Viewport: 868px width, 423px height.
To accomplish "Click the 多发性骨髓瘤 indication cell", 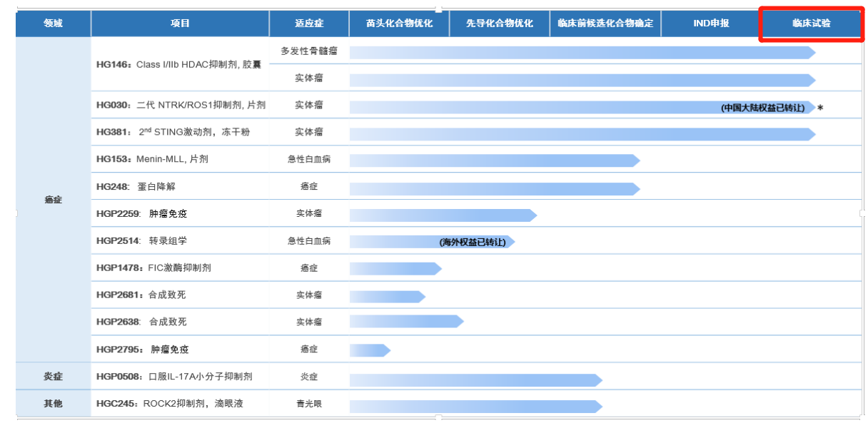I will tap(309, 51).
